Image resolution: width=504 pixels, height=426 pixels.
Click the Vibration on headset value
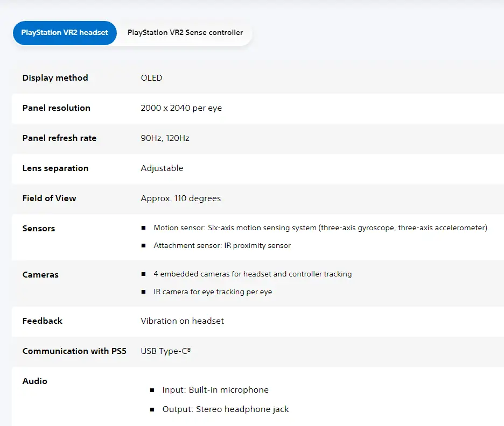(x=182, y=321)
